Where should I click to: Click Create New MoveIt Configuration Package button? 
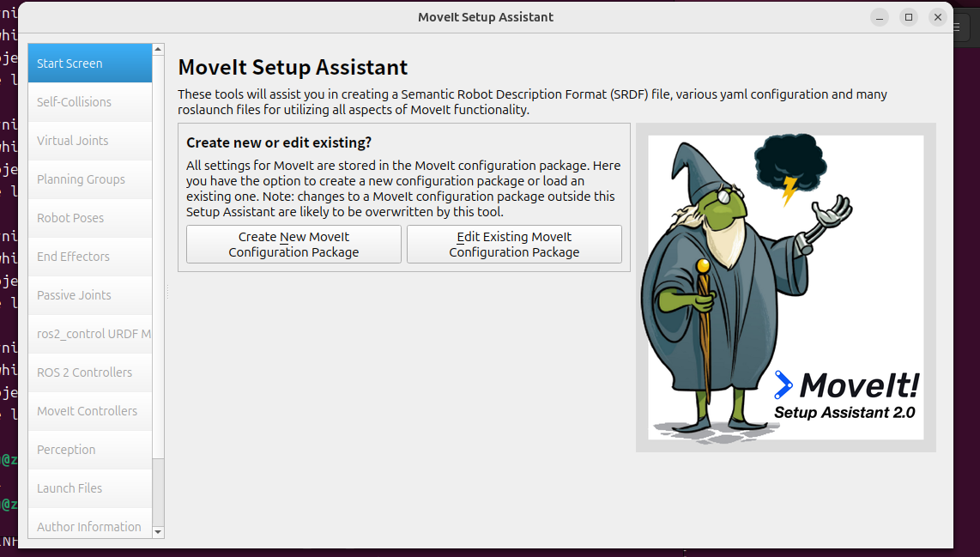[x=293, y=245]
